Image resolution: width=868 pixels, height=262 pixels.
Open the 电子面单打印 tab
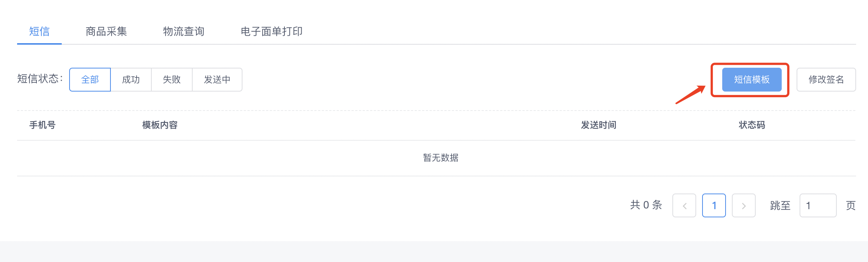tap(271, 31)
